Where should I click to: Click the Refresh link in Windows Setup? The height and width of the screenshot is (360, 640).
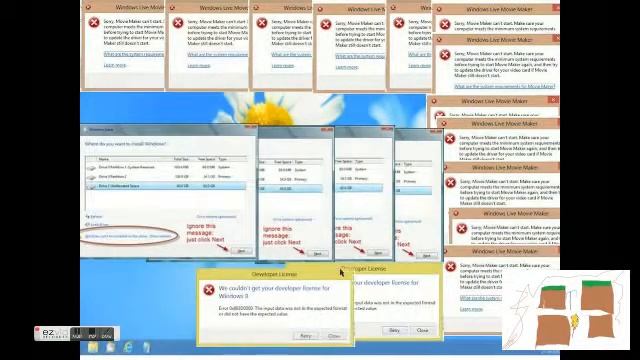pos(94,216)
